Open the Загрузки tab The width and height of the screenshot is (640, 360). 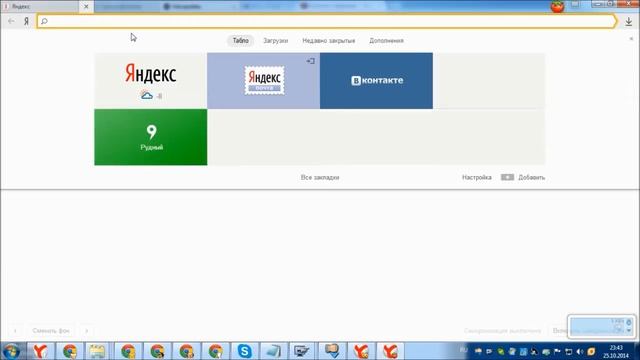(x=276, y=40)
